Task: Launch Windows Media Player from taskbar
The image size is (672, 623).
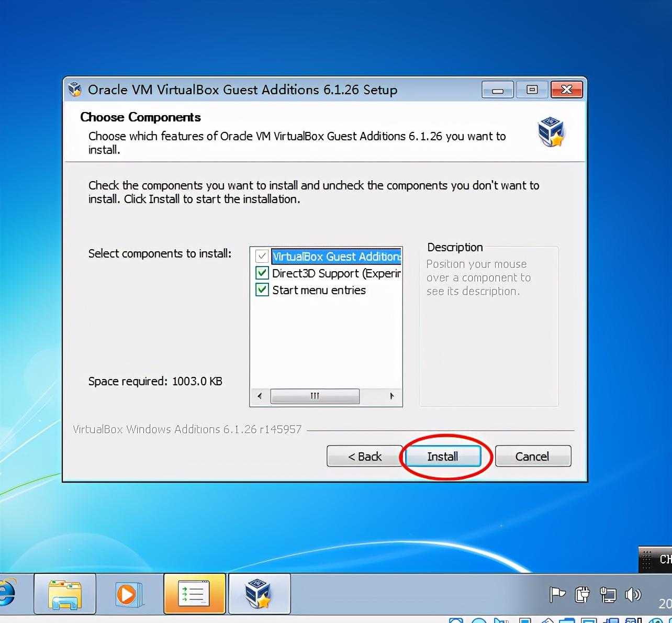Action: point(129,594)
